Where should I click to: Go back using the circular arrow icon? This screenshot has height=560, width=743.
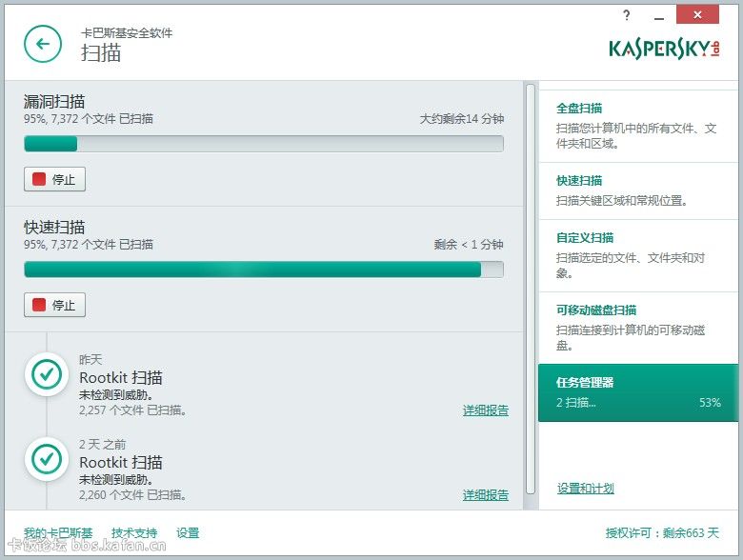tap(43, 44)
